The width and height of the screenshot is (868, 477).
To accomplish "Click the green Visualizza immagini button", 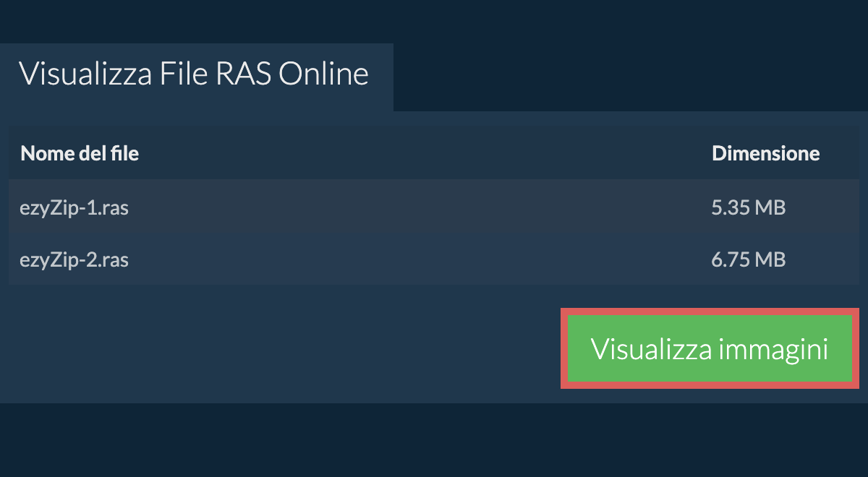I will coord(710,348).
